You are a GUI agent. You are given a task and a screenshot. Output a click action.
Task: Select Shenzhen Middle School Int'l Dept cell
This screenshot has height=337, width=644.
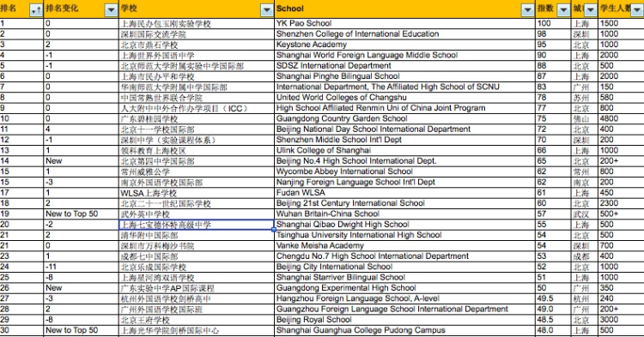(405, 140)
